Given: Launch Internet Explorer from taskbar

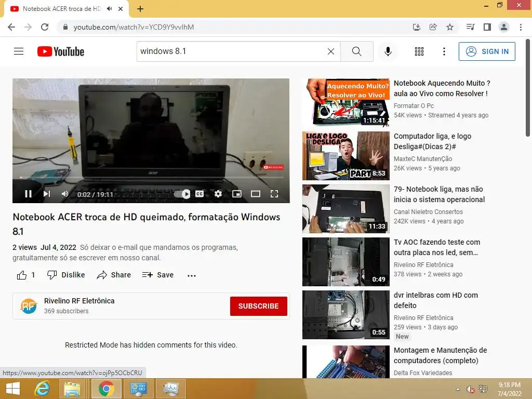Looking at the screenshot, I should [42, 389].
